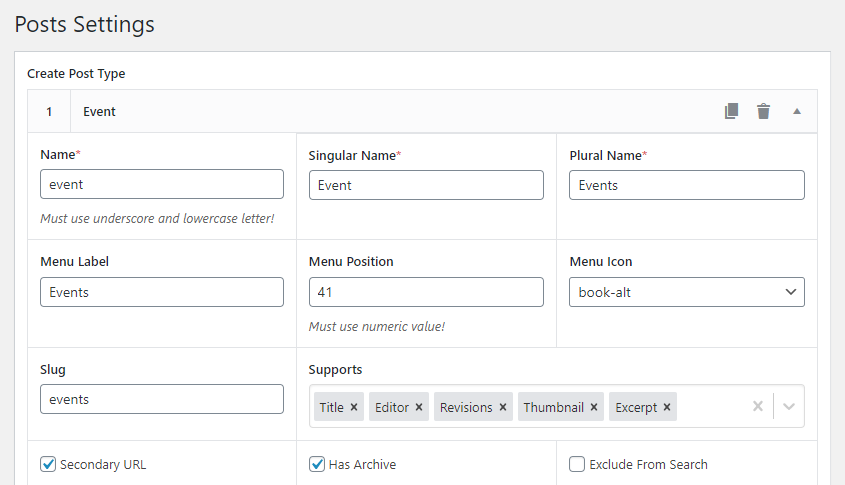Clear all Supports selections

point(758,406)
